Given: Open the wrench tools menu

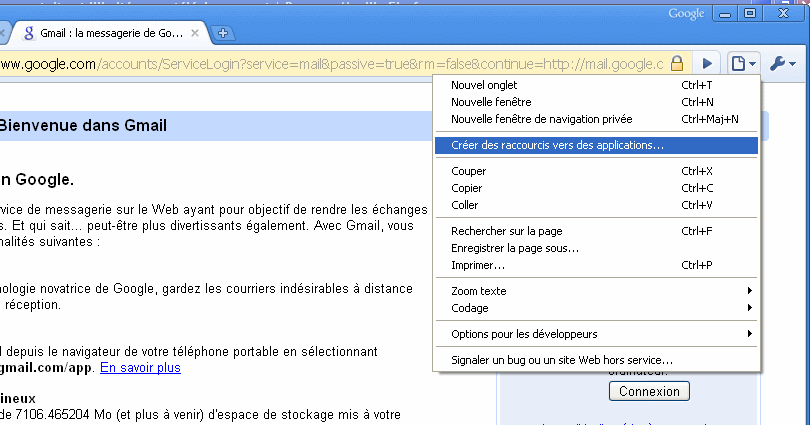Looking at the screenshot, I should [783, 64].
